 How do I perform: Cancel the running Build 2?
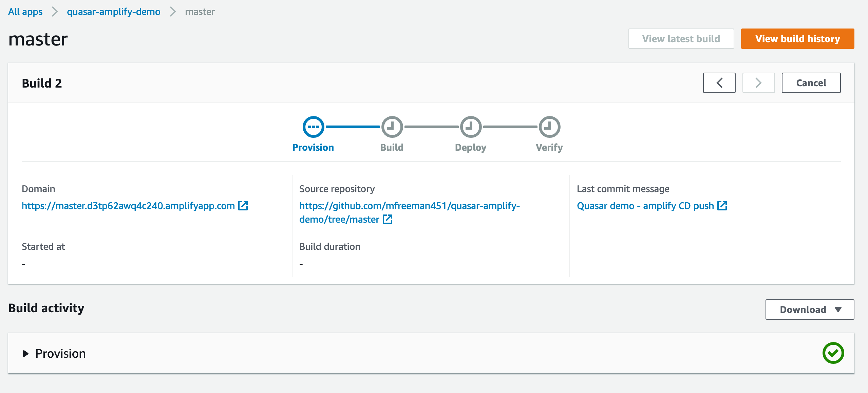811,82
